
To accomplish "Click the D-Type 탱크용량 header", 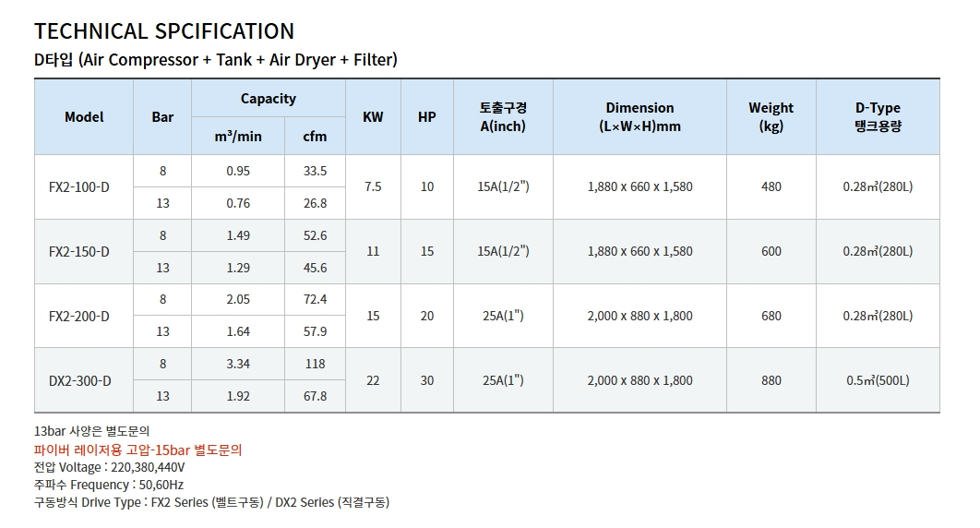I will pyautogui.click(x=878, y=117).
